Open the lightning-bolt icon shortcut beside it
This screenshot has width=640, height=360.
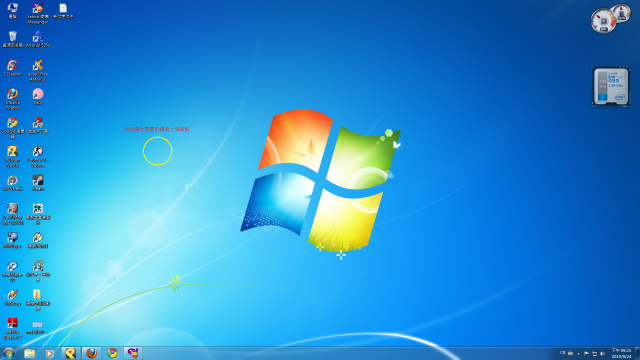pyautogui.click(x=38, y=240)
